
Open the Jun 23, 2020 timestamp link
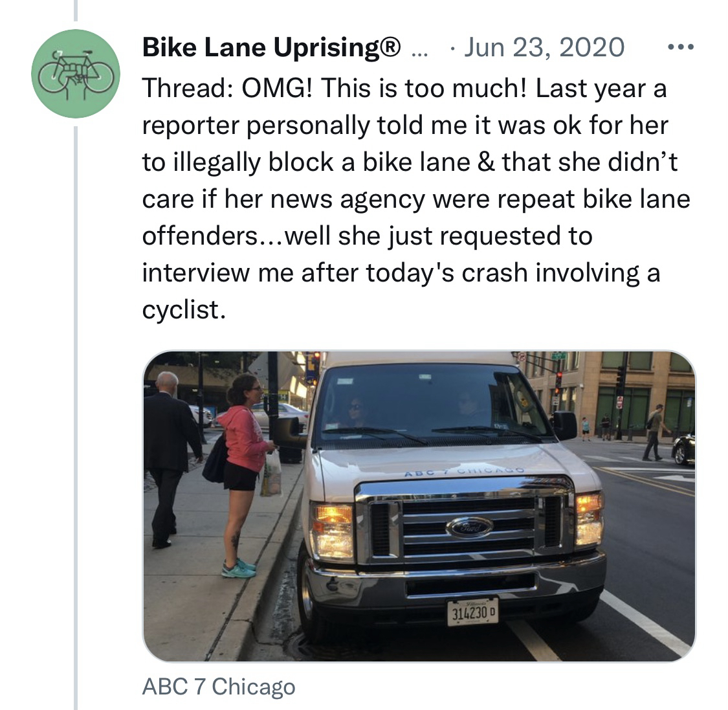544,48
